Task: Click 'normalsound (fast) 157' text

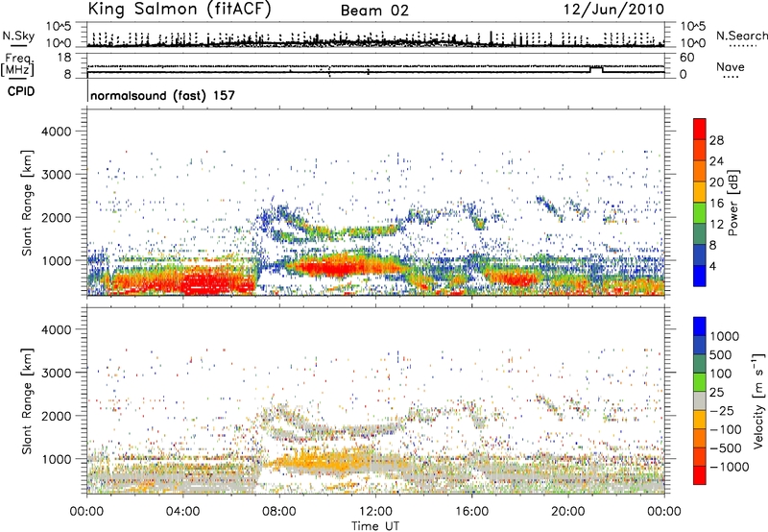Action: [162, 95]
